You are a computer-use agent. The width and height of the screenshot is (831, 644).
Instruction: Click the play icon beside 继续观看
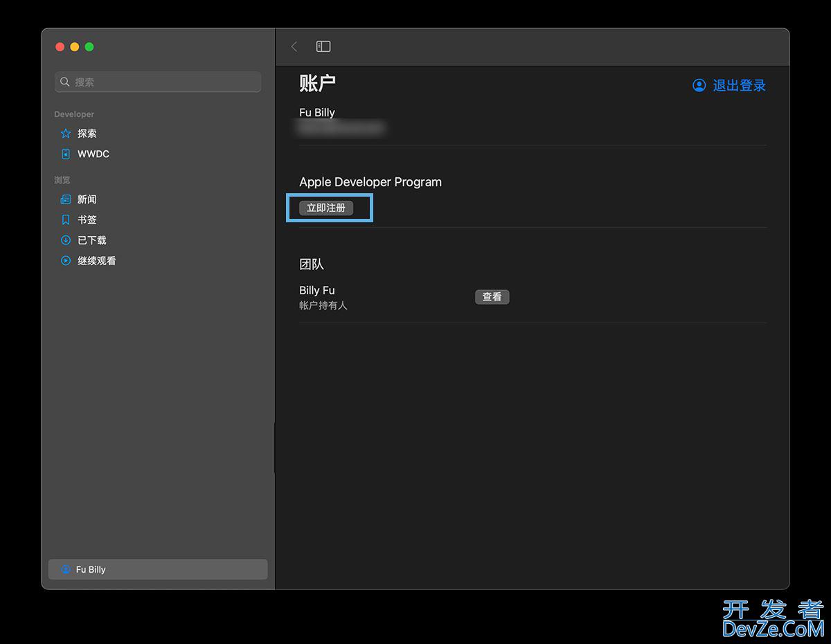tap(66, 261)
